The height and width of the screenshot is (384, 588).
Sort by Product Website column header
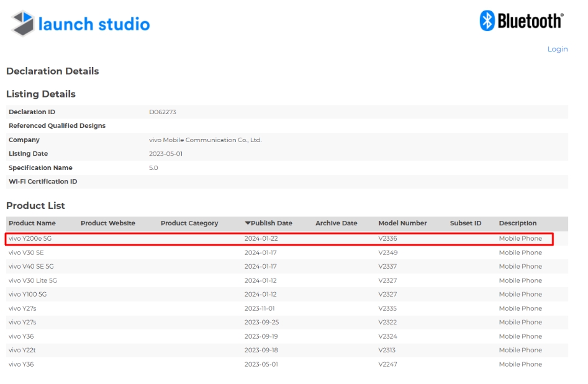coord(108,223)
